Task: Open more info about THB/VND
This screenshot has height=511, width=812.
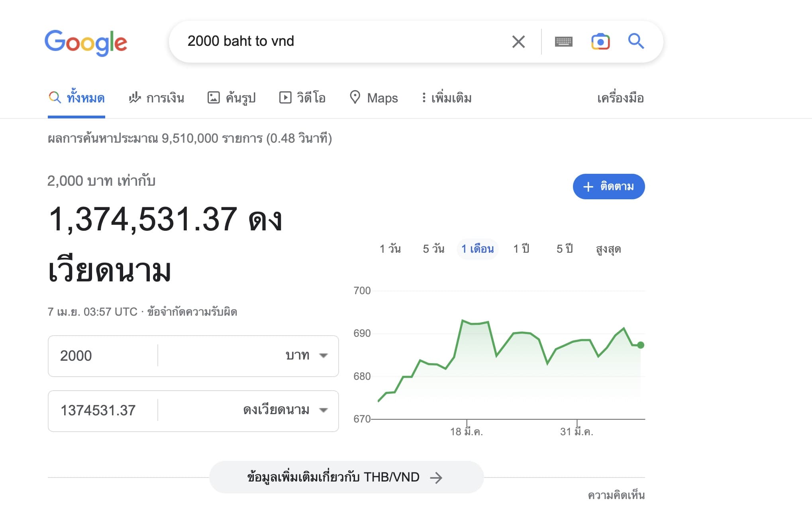Action: point(346,477)
